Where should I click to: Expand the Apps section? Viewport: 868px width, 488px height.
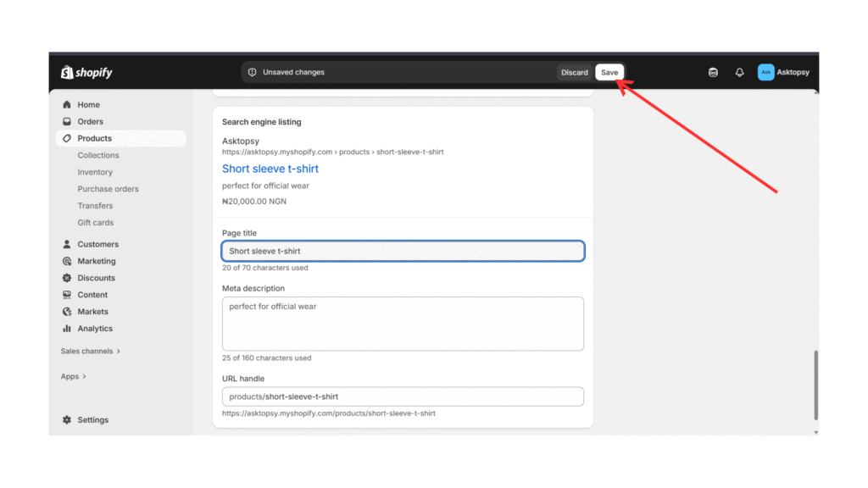[x=73, y=376]
